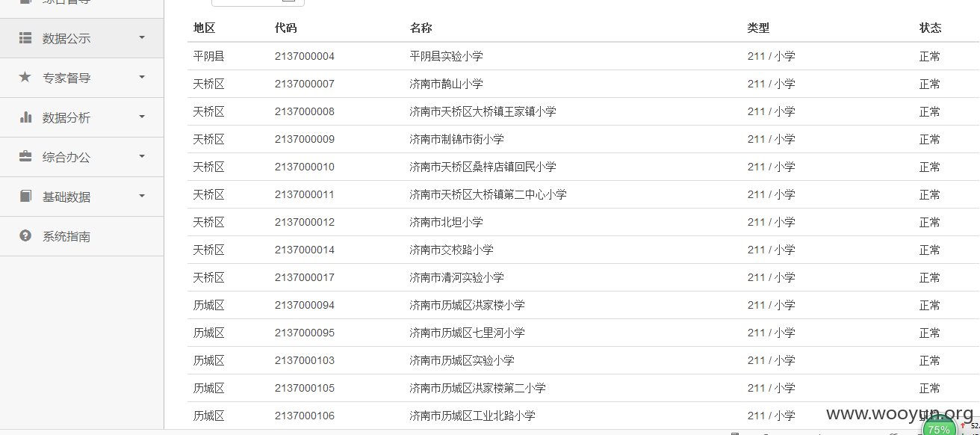Viewport: 980px width, 435px height.
Task: Open the 基础数据 menu item
Action: point(81,197)
